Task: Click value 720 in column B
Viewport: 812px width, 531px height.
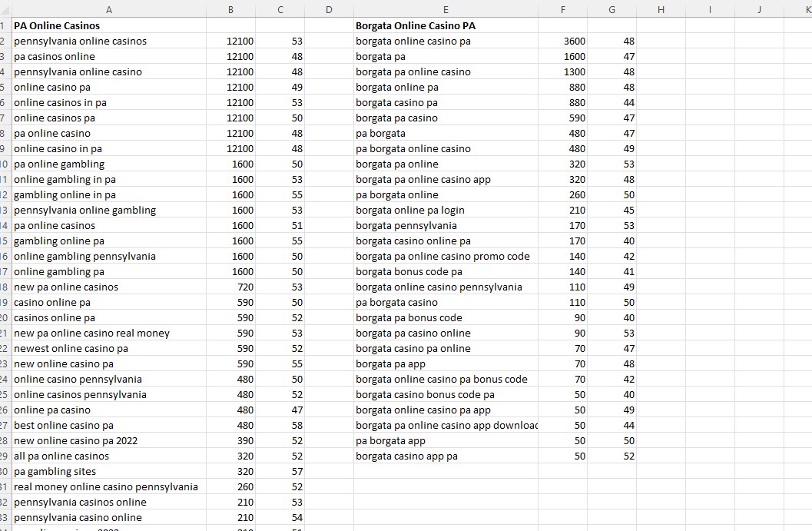Action: coord(230,287)
